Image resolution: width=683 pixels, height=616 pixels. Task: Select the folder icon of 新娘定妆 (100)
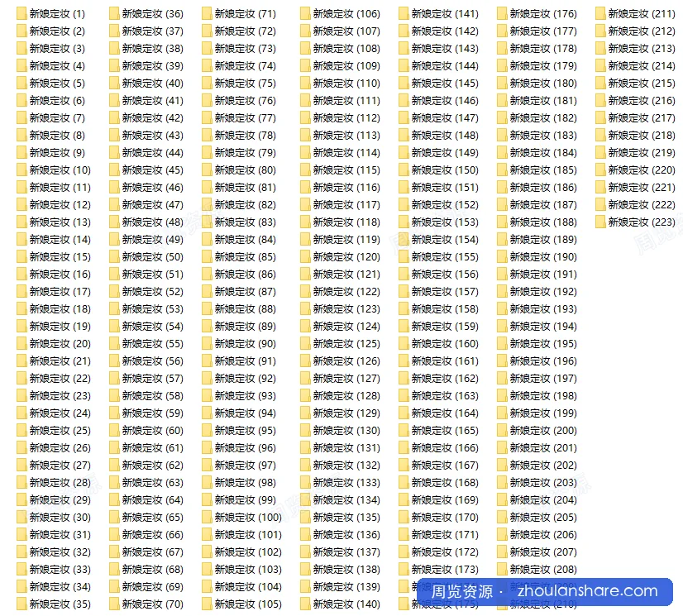207,517
